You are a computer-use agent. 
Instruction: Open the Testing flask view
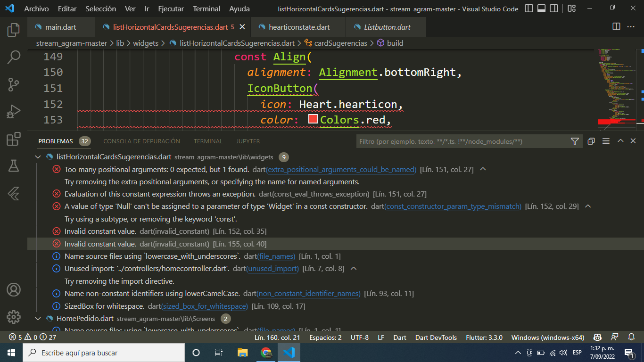[x=14, y=166]
